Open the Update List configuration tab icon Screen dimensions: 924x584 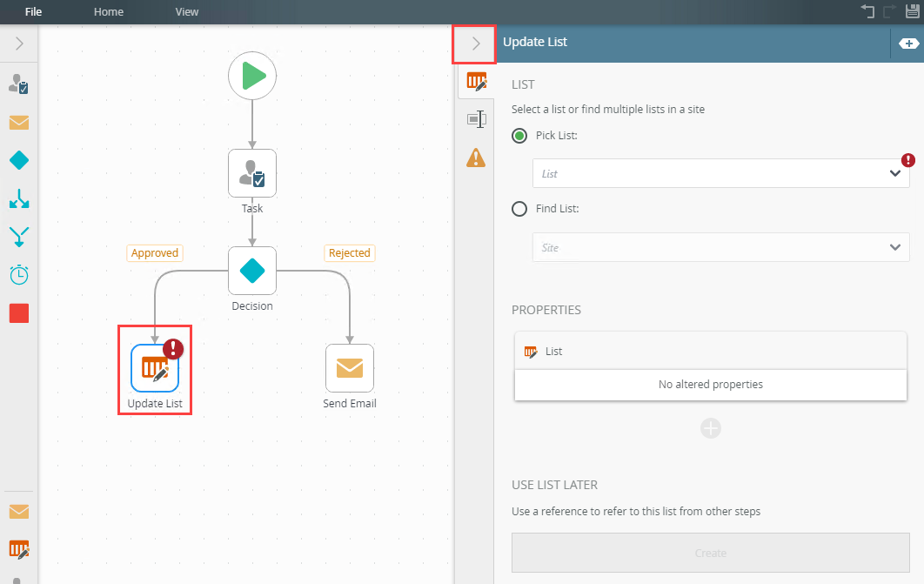pos(476,81)
